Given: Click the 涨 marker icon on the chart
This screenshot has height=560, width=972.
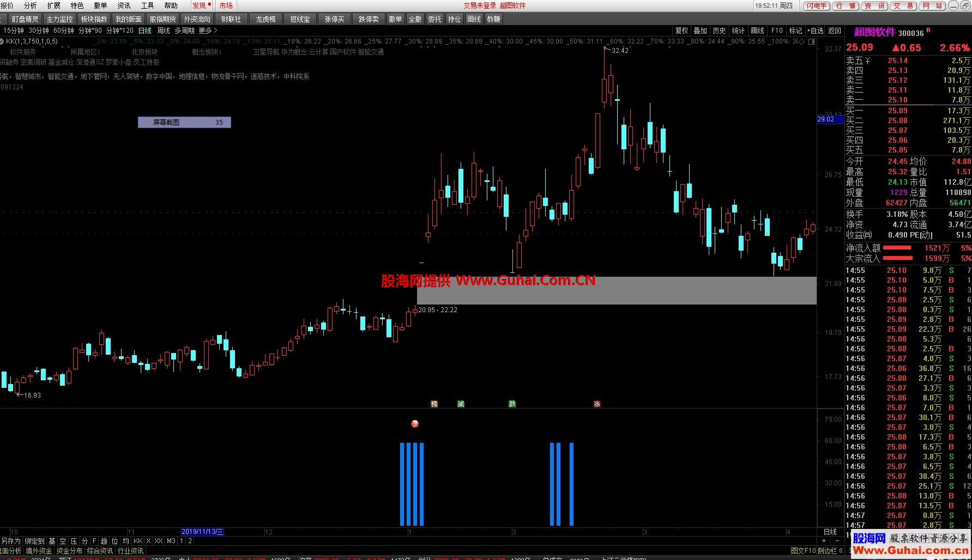Looking at the screenshot, I should click(597, 404).
